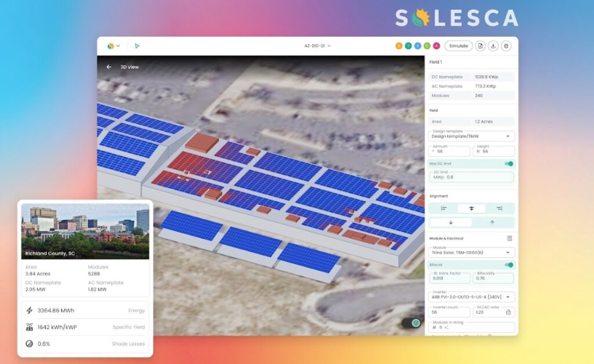Click the back arrow beside 3D view

pyautogui.click(x=108, y=67)
